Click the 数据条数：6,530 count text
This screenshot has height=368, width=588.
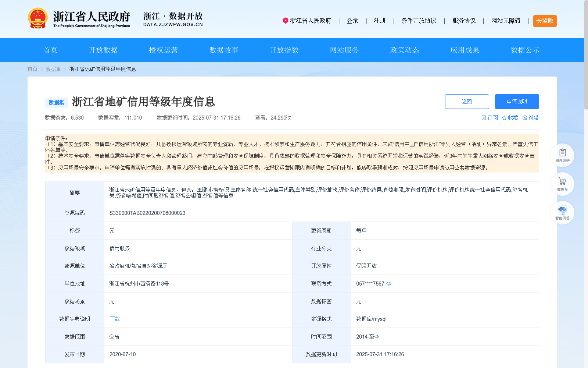tap(64, 118)
